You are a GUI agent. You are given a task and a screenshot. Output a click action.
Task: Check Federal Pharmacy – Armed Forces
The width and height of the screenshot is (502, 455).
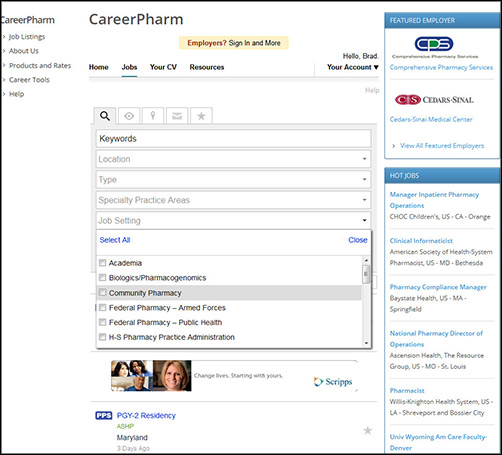(103, 307)
